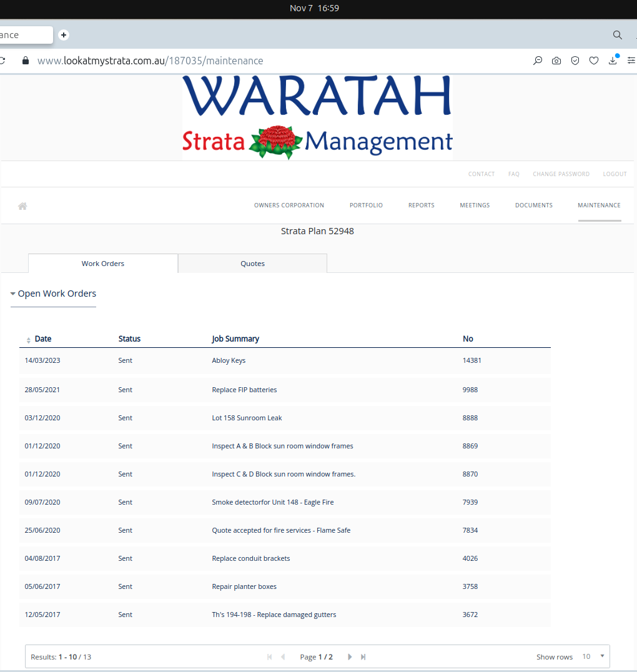637x672 pixels.
Task: Go to the previous results page
Action: (x=283, y=657)
